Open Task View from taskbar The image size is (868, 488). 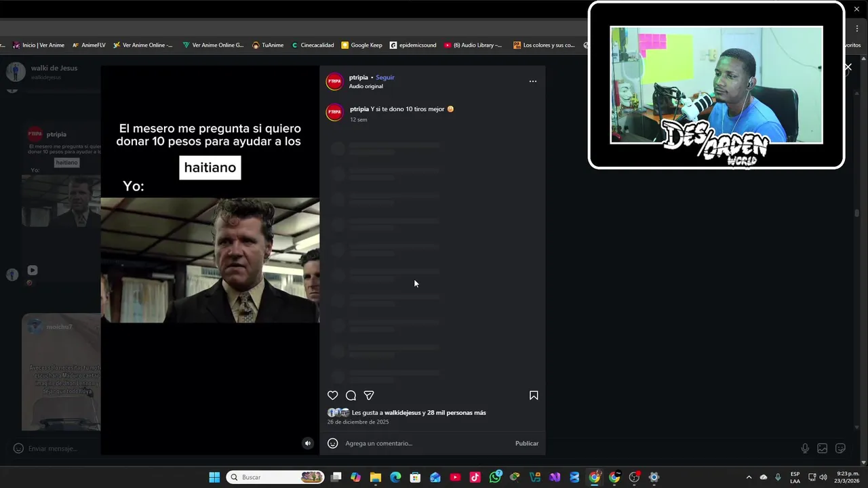[336, 477]
